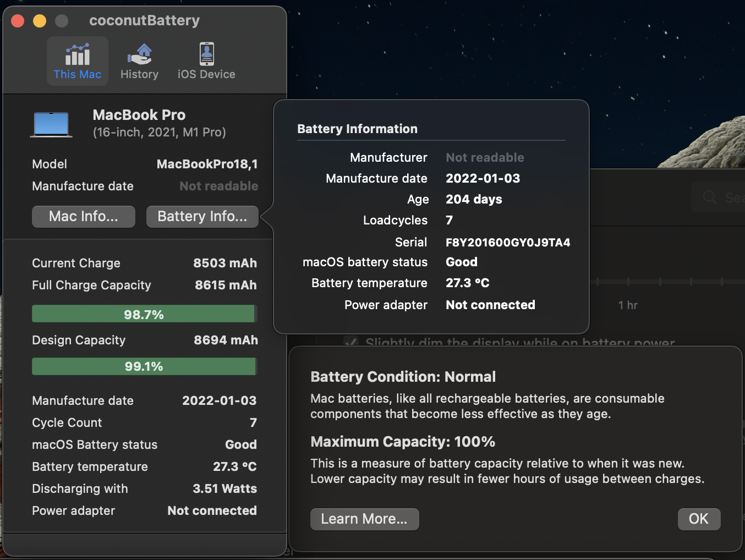Minimize the coconutBattery window
This screenshot has height=560, width=745.
40,21
